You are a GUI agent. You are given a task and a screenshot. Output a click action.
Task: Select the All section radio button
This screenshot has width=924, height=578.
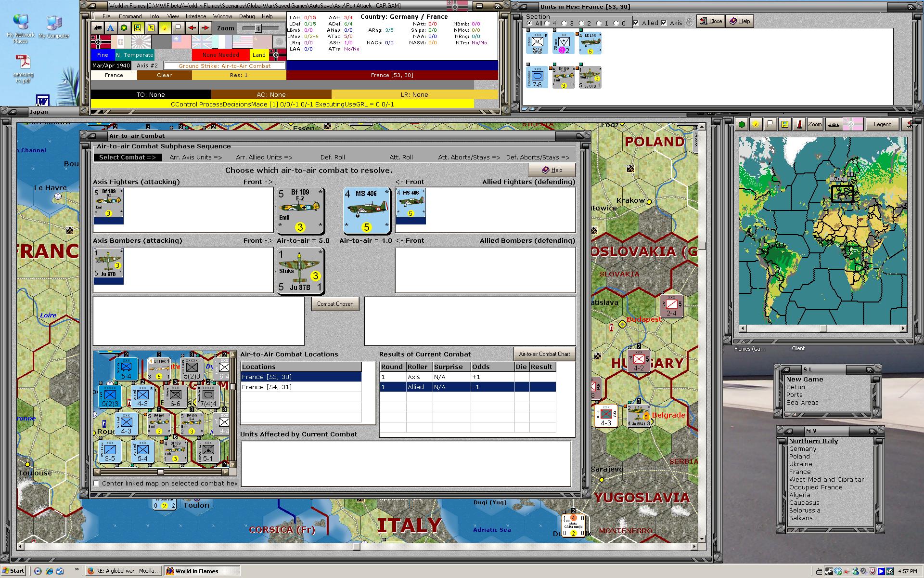pos(529,23)
